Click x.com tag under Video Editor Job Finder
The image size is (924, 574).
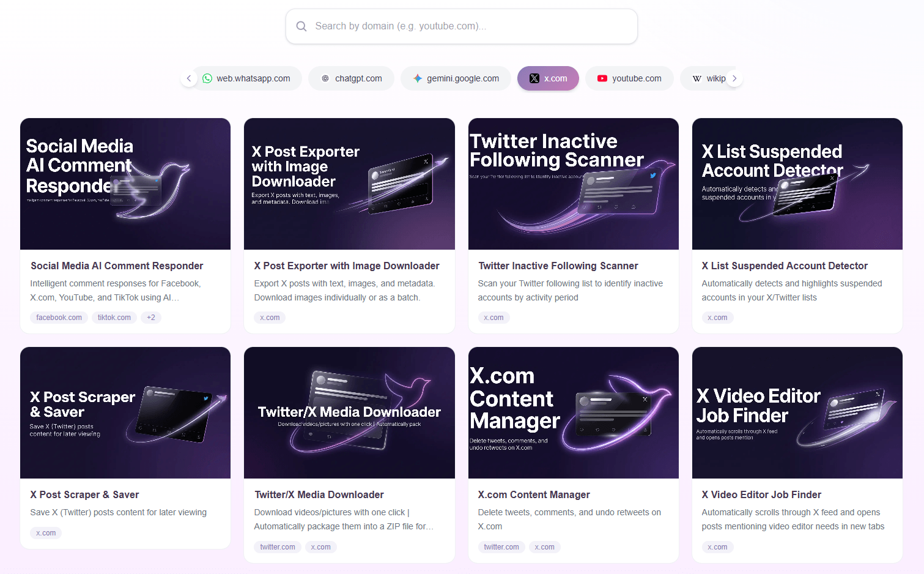(x=717, y=547)
